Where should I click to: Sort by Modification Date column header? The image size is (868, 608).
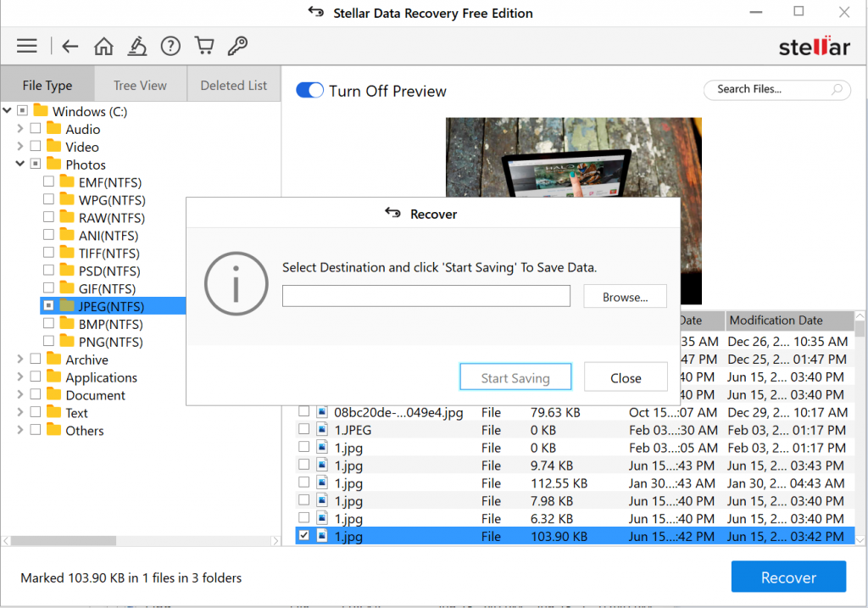pos(789,320)
